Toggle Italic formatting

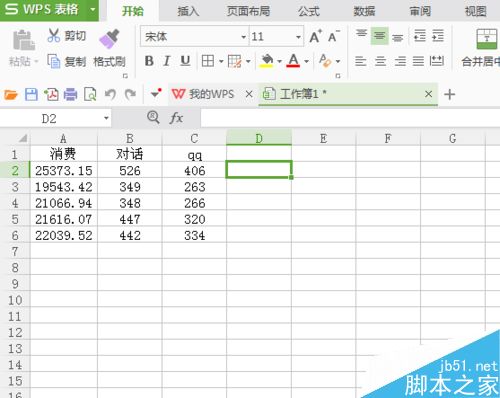point(167,61)
